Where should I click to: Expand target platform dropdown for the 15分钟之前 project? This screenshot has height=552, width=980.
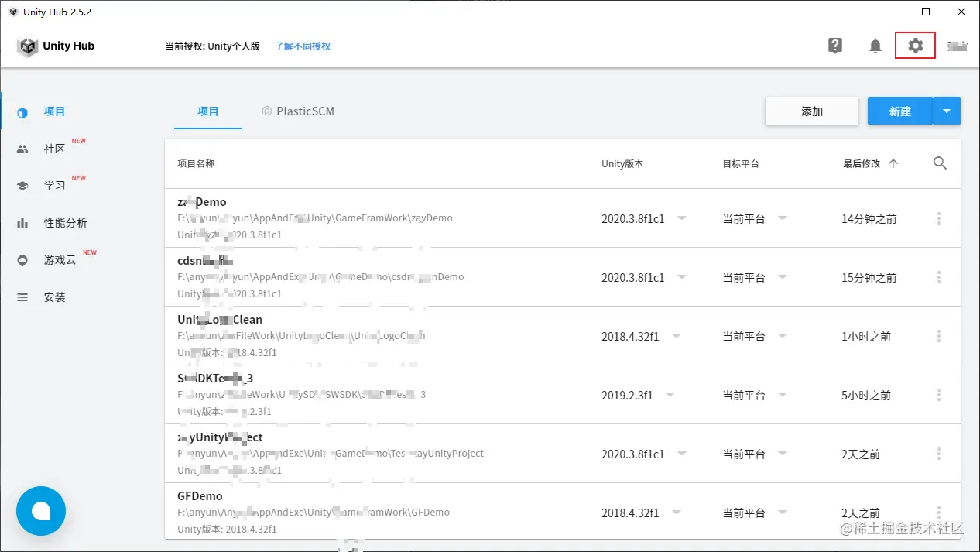(782, 276)
